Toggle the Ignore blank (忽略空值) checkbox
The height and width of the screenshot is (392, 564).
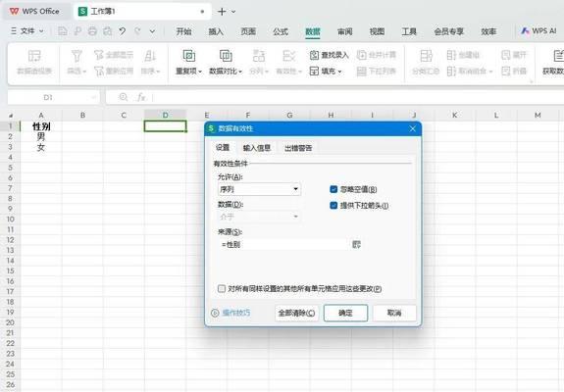(x=333, y=189)
